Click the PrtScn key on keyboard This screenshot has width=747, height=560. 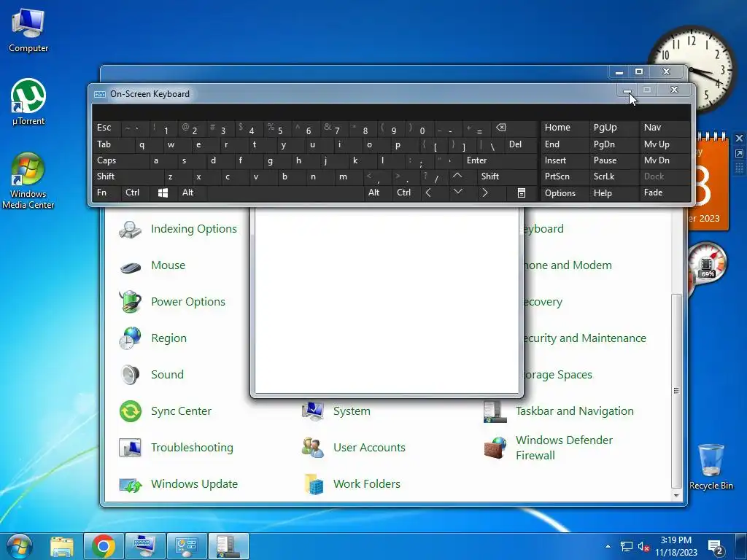click(x=565, y=176)
